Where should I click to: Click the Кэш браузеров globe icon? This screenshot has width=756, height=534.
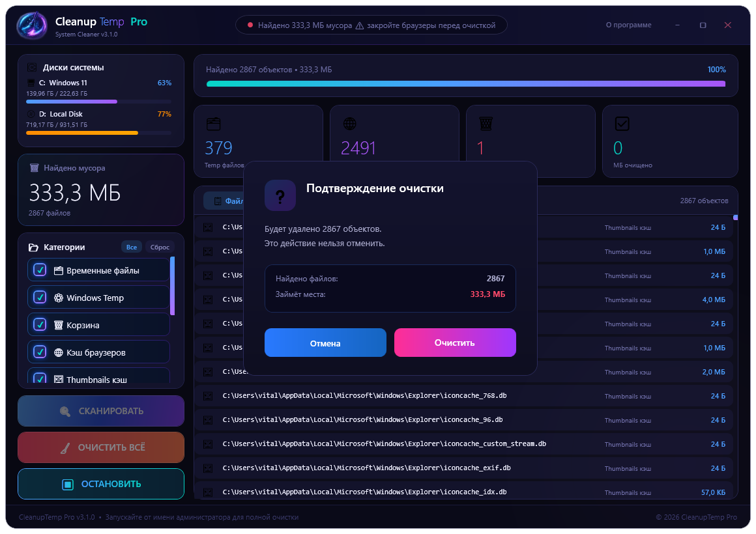coord(59,353)
